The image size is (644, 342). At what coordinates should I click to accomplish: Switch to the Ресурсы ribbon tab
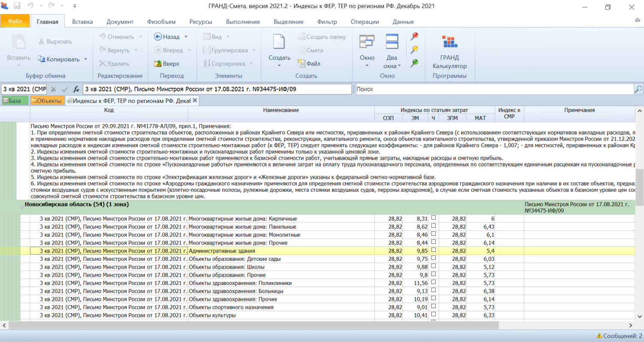point(200,22)
